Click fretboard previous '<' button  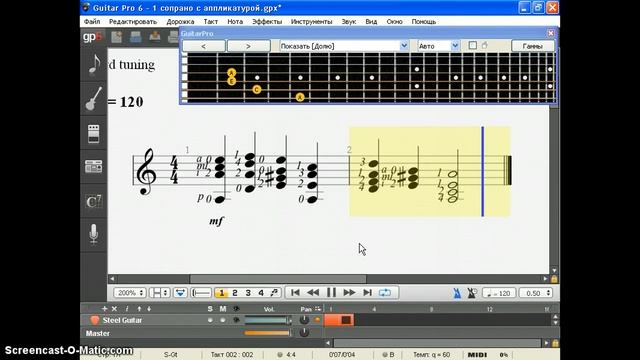[x=204, y=46]
